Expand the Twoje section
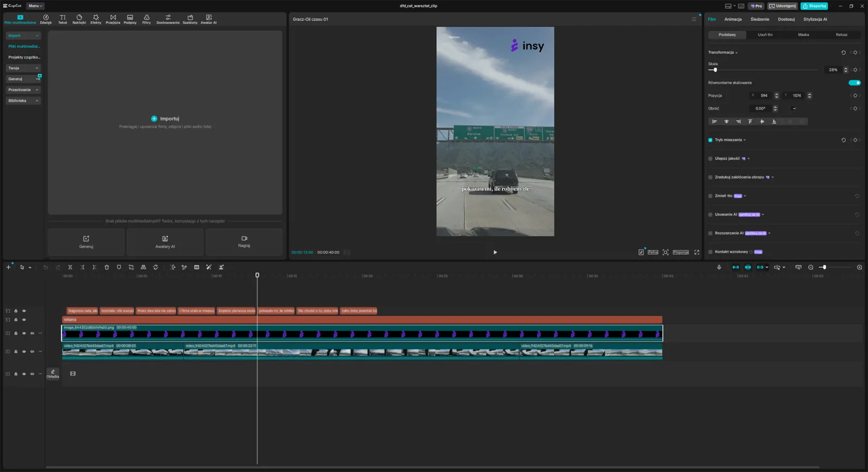 (x=23, y=68)
